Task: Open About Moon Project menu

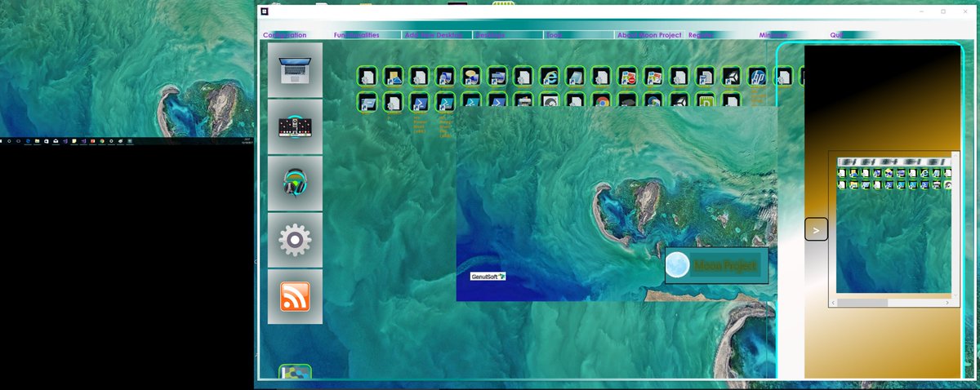Action: [649, 35]
